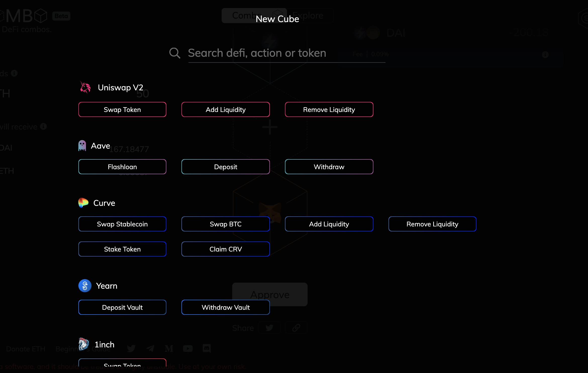Click the 1inch heading text
The image size is (588, 373).
pos(105,345)
